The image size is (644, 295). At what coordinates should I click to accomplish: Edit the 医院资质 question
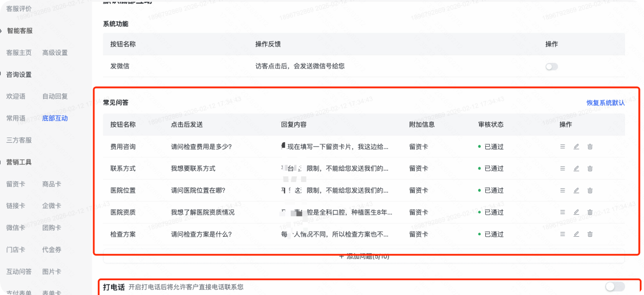[x=576, y=212]
